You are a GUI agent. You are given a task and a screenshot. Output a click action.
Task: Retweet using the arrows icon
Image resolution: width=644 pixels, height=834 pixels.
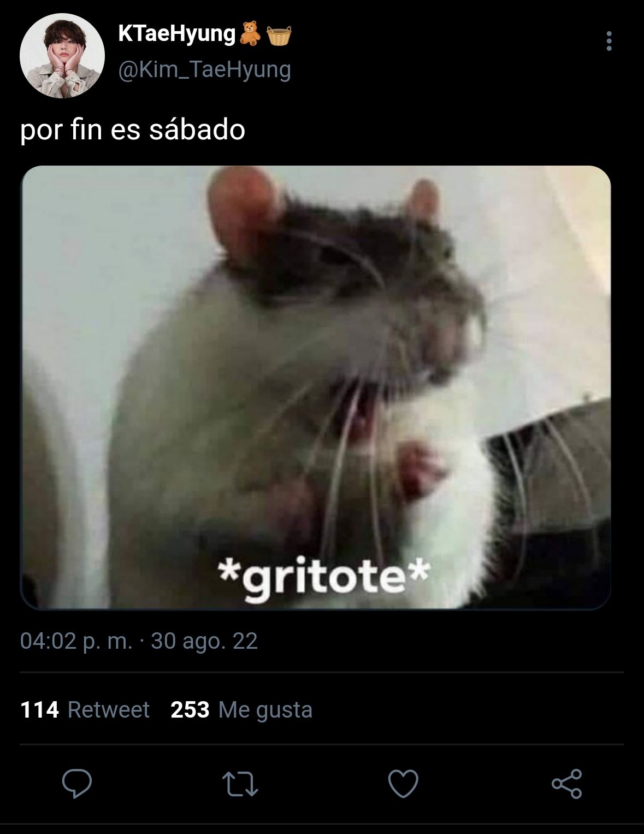[240, 784]
